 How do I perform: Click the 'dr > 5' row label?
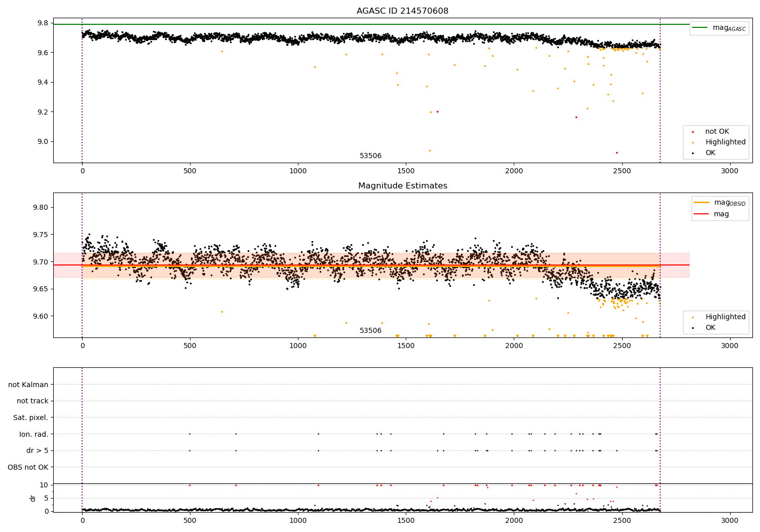pos(37,450)
